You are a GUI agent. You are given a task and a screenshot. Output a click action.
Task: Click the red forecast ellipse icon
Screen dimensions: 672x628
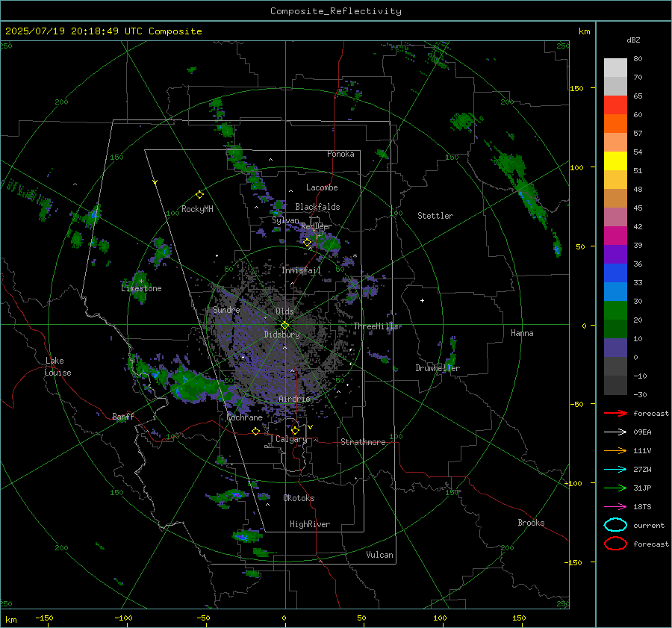615,544
